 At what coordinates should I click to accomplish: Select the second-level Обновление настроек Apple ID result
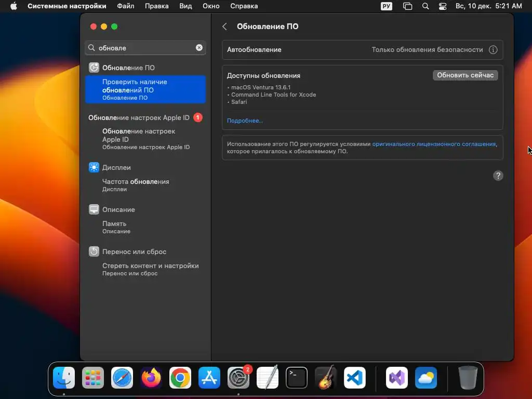click(x=146, y=139)
